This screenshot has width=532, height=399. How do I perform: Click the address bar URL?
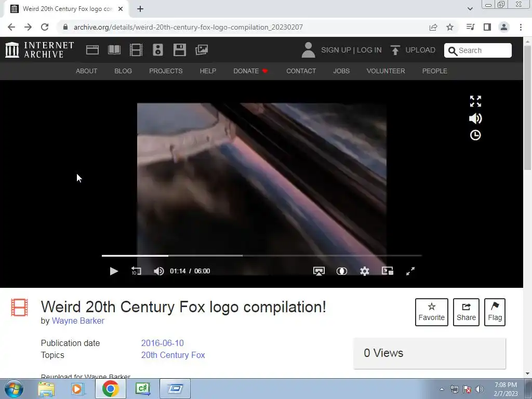188,27
